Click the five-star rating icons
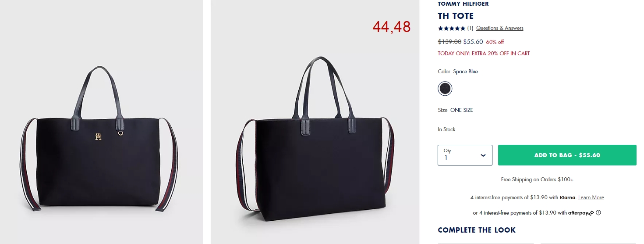The image size is (644, 244). 452,28
